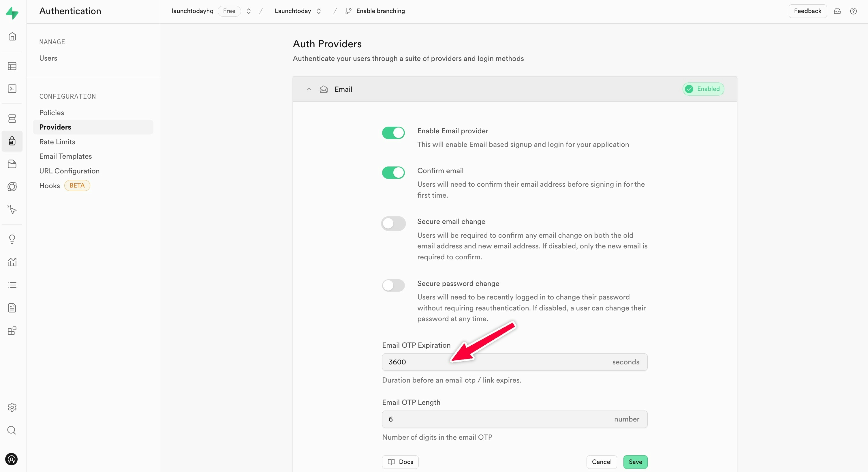Go to the Rate Limits section
The width and height of the screenshot is (868, 472).
(57, 142)
